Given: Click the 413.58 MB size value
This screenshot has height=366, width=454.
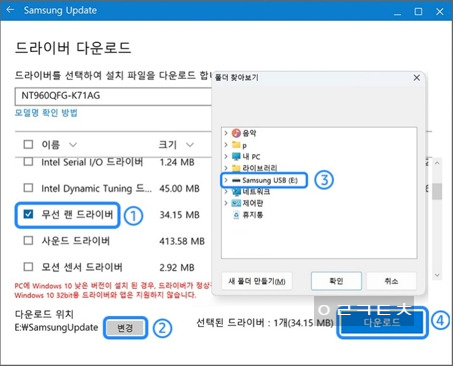Looking at the screenshot, I should pyautogui.click(x=182, y=241).
